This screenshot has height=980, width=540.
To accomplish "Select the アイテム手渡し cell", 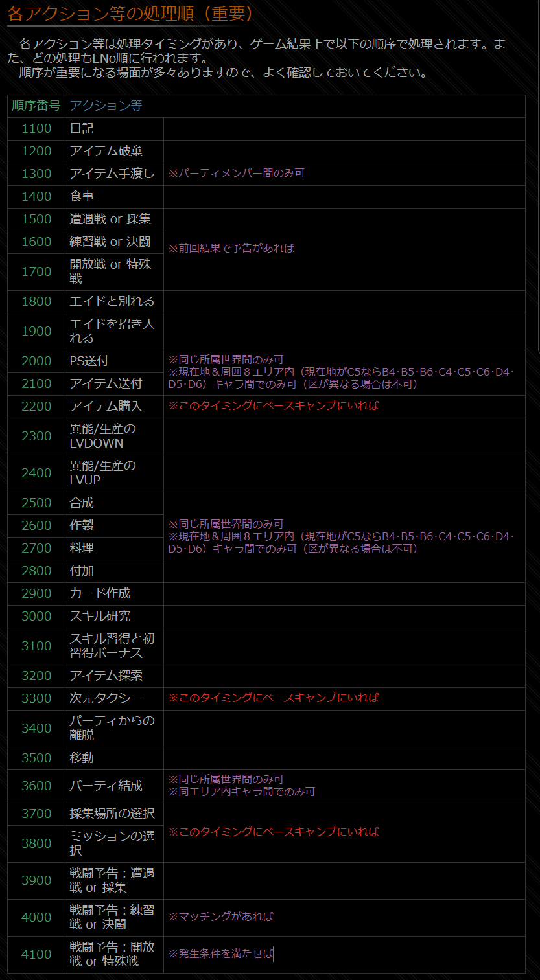I will click(114, 174).
